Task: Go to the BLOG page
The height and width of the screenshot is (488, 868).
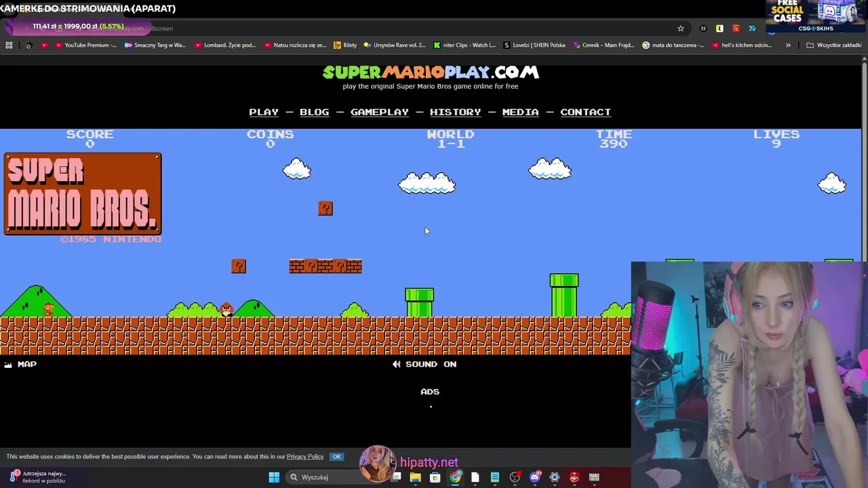Action: click(x=314, y=112)
